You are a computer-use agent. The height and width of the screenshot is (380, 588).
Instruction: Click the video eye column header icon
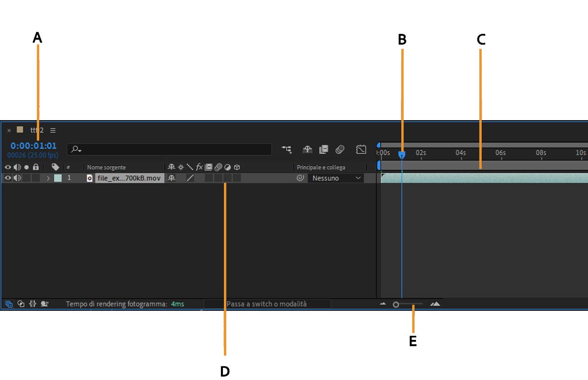pyautogui.click(x=8, y=167)
